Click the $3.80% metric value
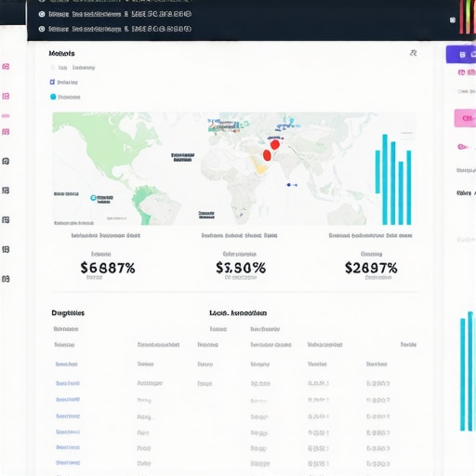Image resolution: width=476 pixels, height=476 pixels. (241, 268)
